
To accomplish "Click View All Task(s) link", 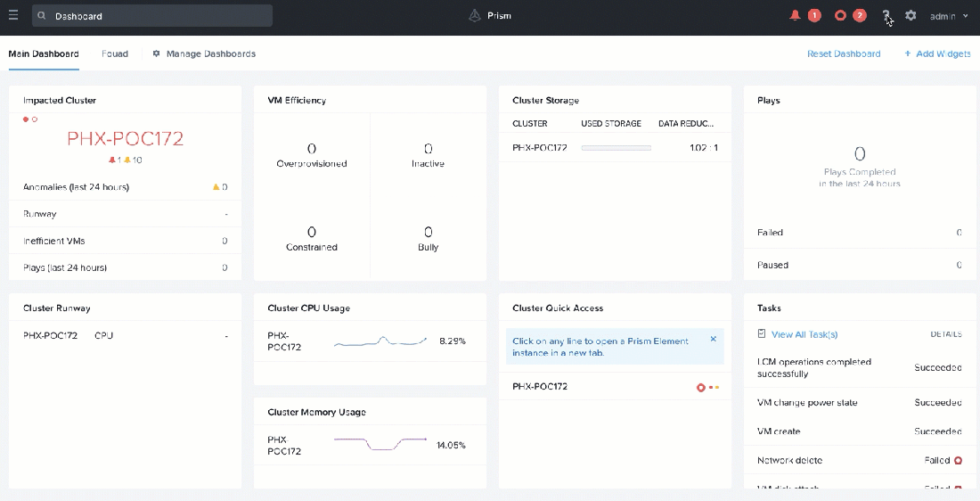I will (x=804, y=334).
